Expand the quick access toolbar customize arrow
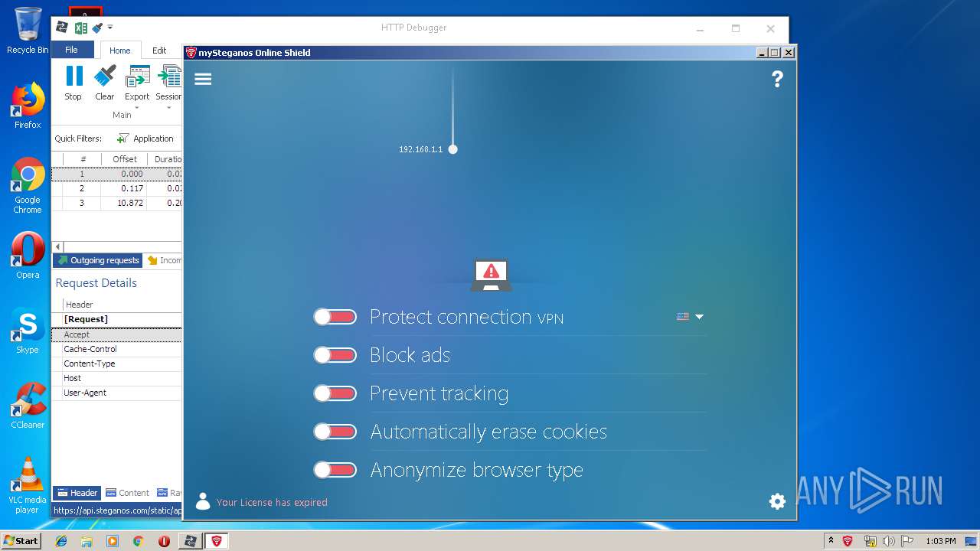The image size is (980, 551). click(x=110, y=28)
